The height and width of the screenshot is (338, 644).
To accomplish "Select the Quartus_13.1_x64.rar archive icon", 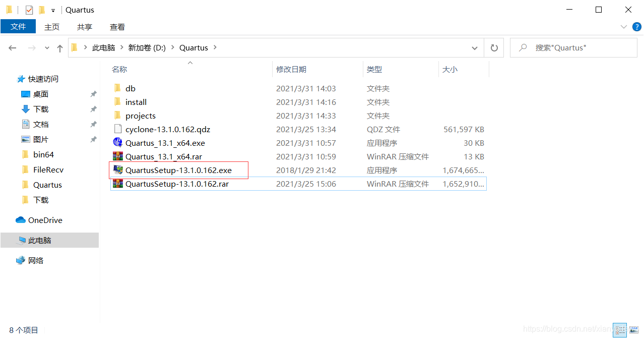I will pyautogui.click(x=118, y=156).
